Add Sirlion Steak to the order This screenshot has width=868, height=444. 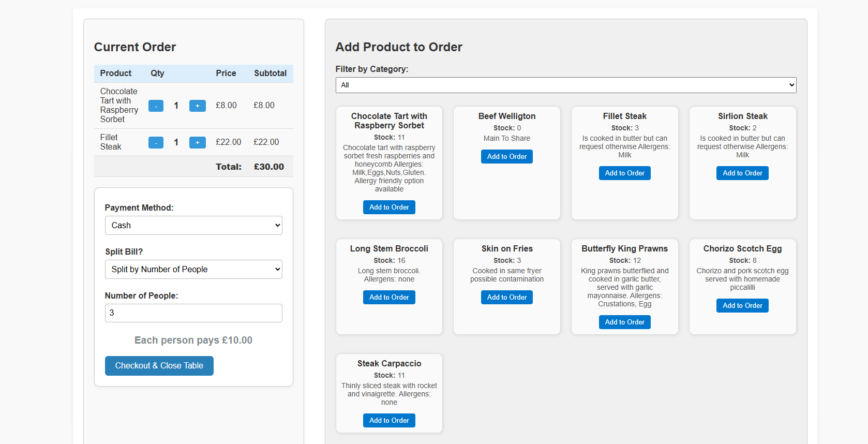(742, 173)
